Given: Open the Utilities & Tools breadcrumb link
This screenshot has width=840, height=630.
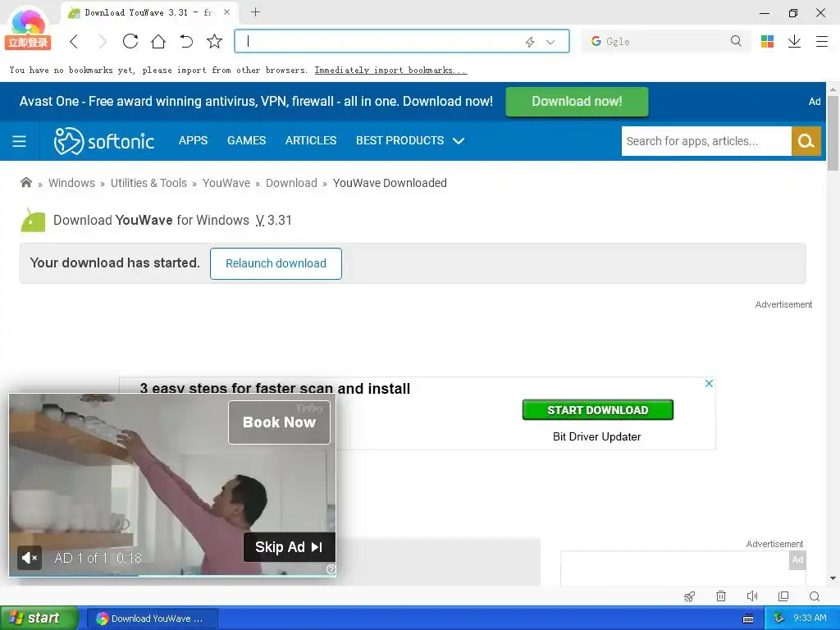Looking at the screenshot, I should (148, 183).
